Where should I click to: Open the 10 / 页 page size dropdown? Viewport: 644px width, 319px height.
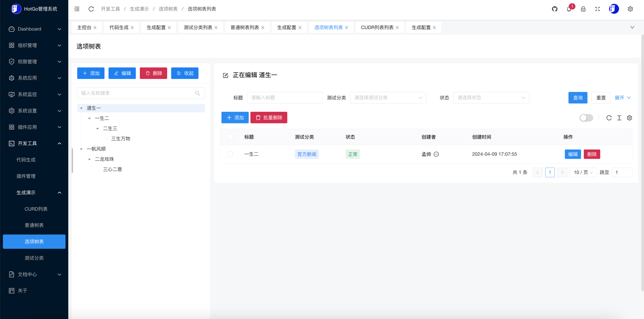pyautogui.click(x=583, y=172)
